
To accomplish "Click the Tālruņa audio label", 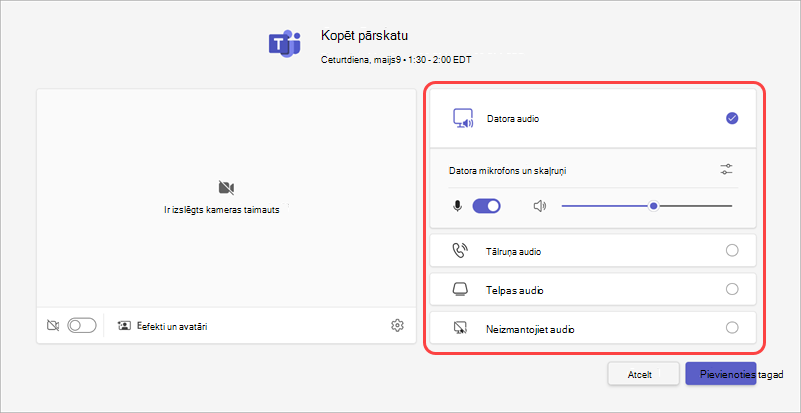I will point(513,251).
